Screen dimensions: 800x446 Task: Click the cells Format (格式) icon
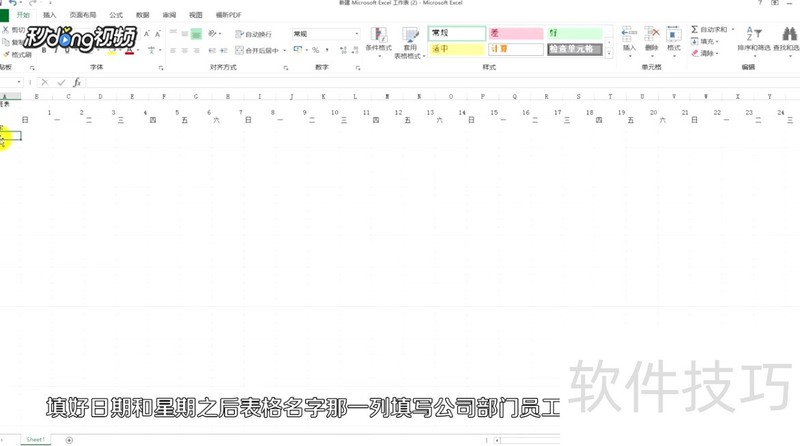click(673, 35)
